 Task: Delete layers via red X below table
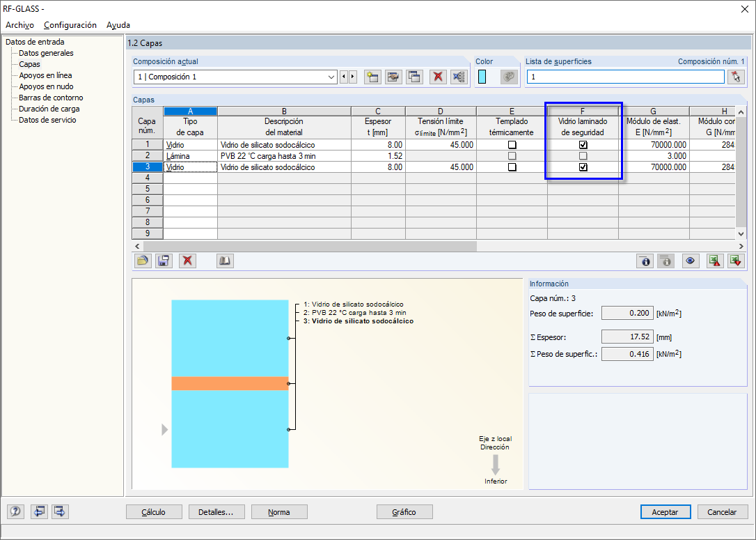click(x=187, y=261)
